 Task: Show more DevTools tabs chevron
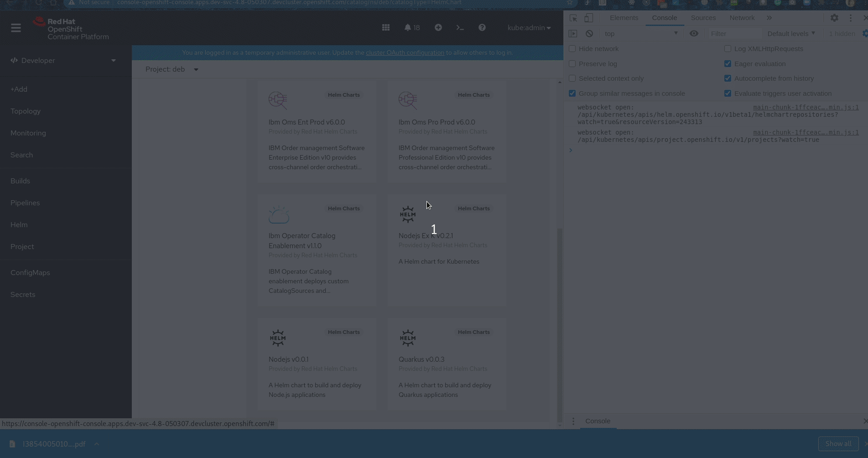click(769, 18)
